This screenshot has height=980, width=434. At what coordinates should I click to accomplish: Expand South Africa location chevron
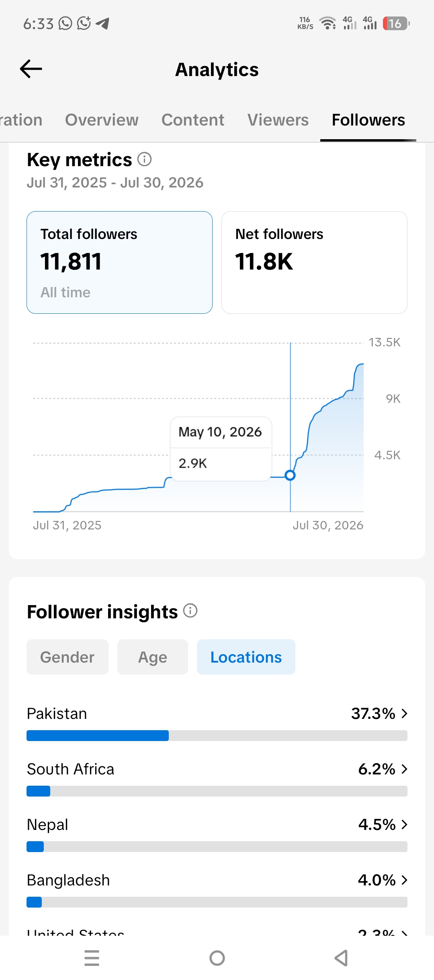click(405, 769)
